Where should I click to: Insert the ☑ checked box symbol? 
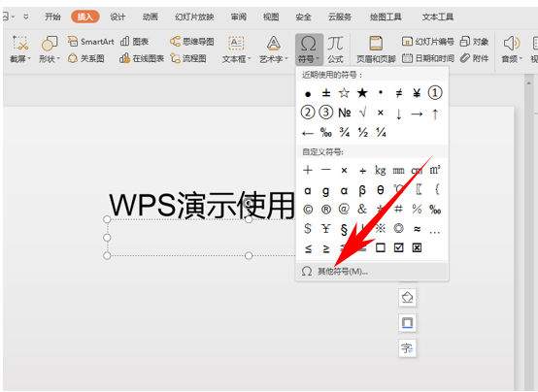398,247
